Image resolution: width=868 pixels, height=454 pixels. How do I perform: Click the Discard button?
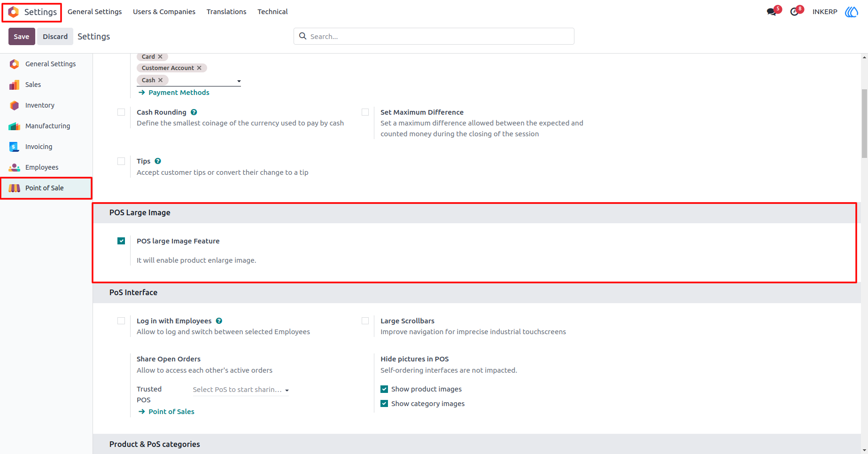point(55,37)
